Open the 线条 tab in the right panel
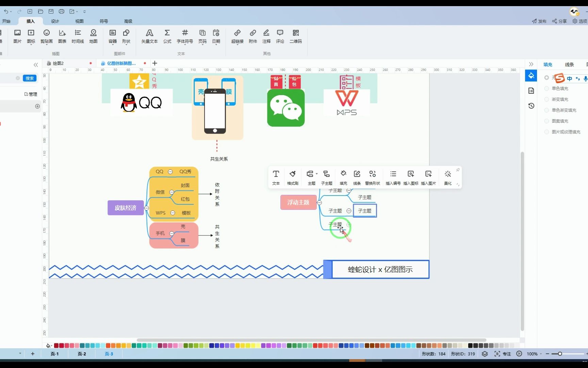 tap(569, 64)
